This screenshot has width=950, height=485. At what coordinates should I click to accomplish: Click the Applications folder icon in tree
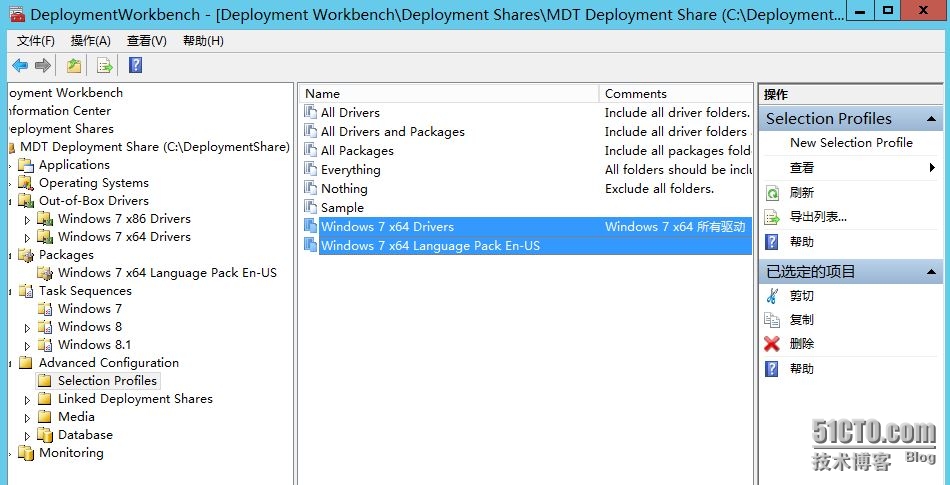(25, 165)
